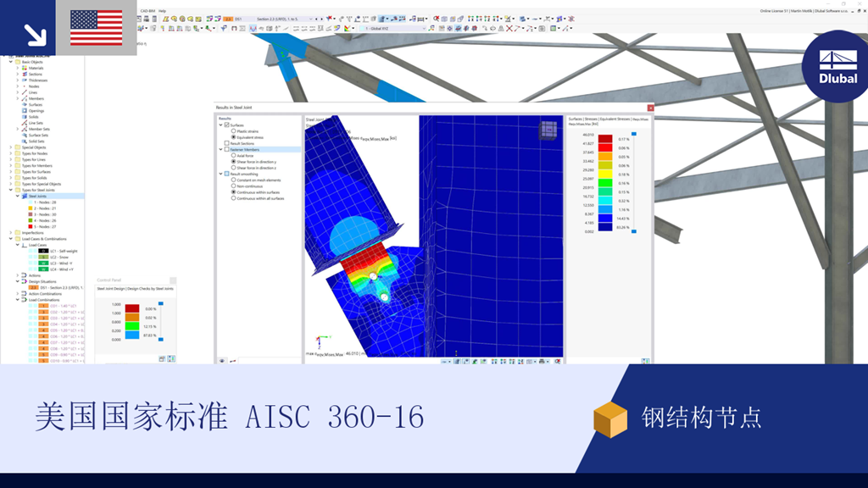Collapse the Fastener Members group
Viewport: 868px width, 488px height.
point(221,149)
